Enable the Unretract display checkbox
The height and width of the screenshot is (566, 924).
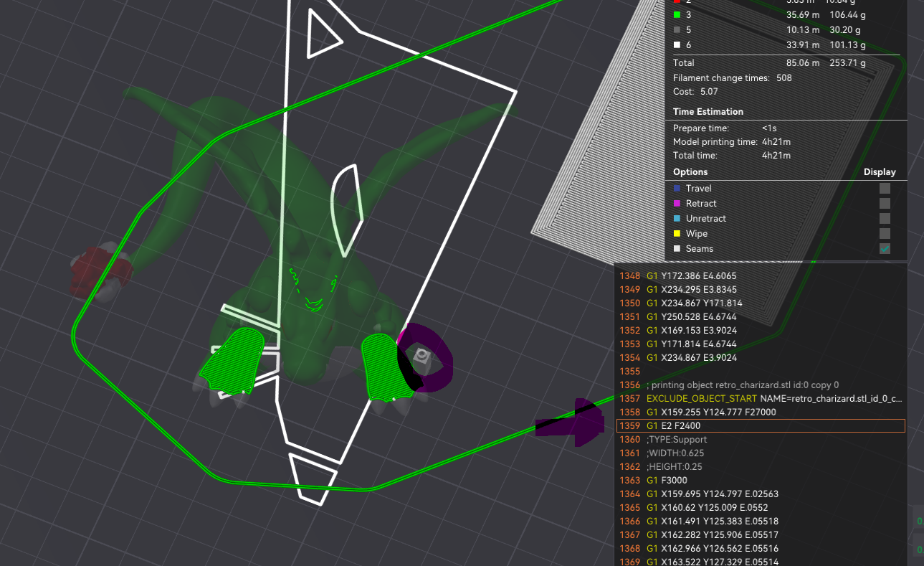click(885, 218)
